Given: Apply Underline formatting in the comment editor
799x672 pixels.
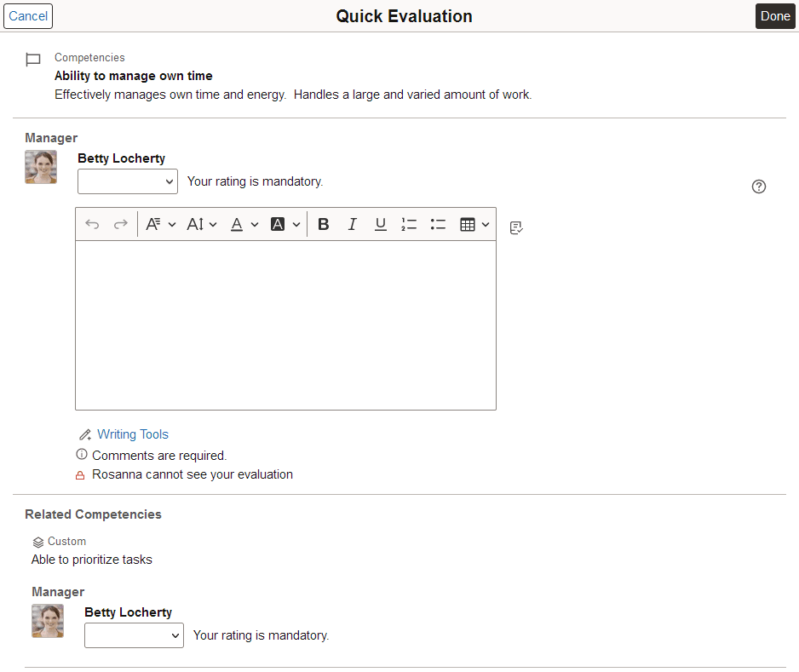Looking at the screenshot, I should (x=380, y=223).
